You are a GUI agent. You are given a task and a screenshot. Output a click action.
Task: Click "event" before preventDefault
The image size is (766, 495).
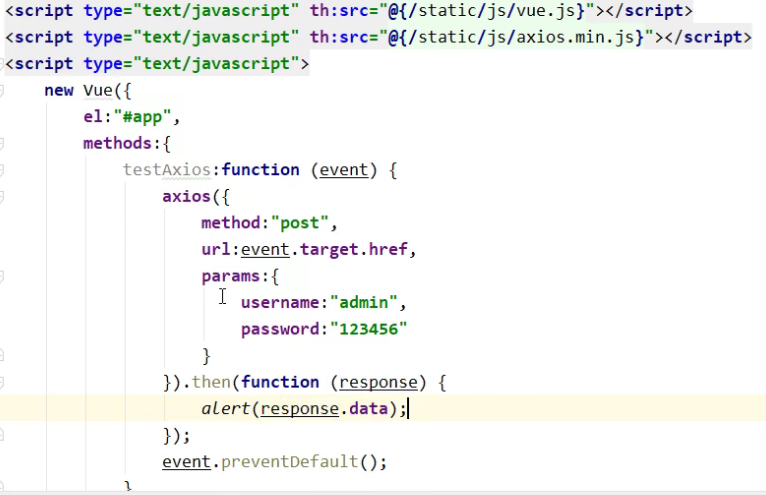(186, 462)
